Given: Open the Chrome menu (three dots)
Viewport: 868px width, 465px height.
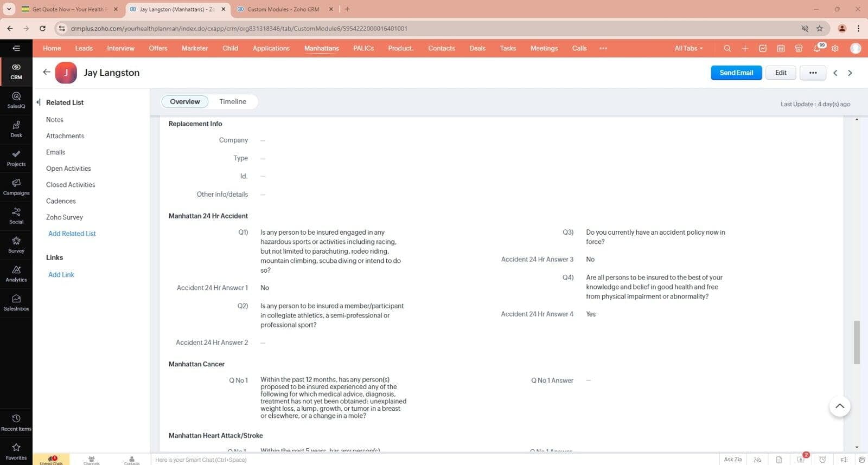Looking at the screenshot, I should coord(858,28).
